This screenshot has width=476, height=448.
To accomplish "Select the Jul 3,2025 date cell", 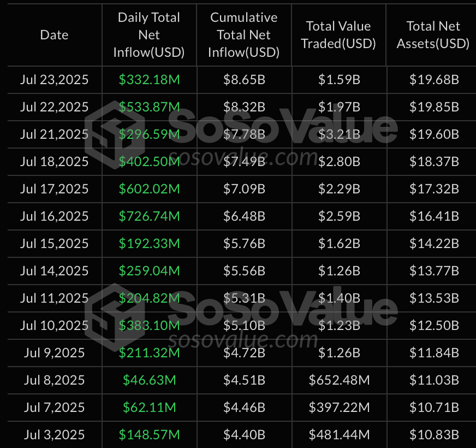I will pyautogui.click(x=54, y=435).
